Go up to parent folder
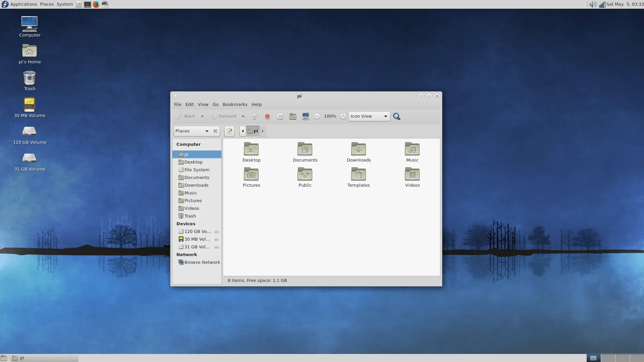The image size is (644, 362). pos(254,116)
